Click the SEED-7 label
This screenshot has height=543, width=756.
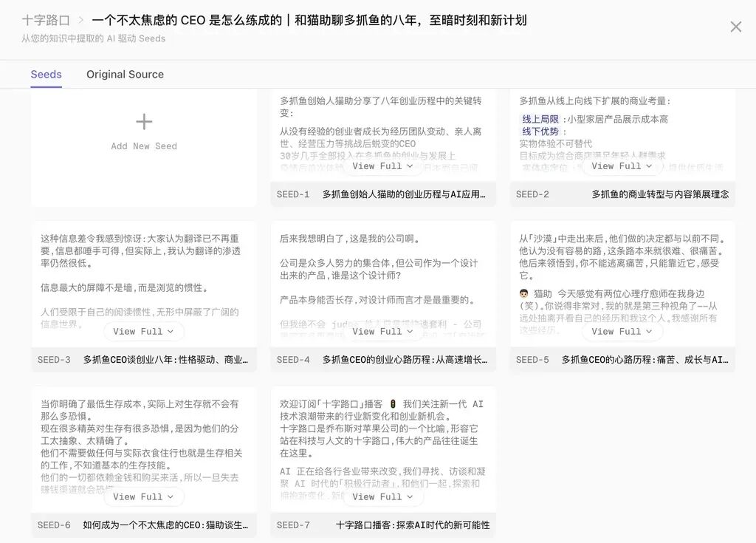pyautogui.click(x=293, y=525)
